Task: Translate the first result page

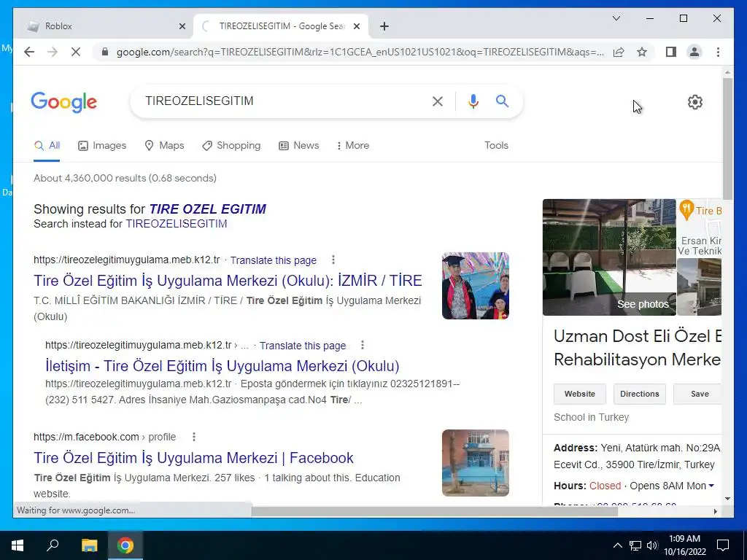Action: (274, 260)
